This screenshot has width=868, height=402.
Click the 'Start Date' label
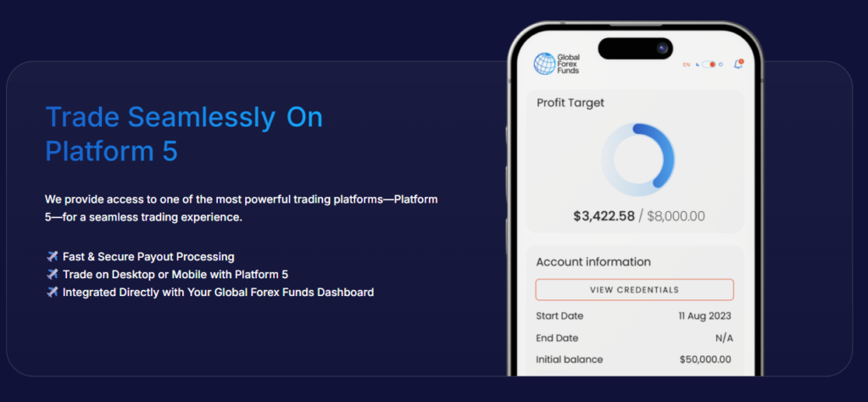coord(559,316)
